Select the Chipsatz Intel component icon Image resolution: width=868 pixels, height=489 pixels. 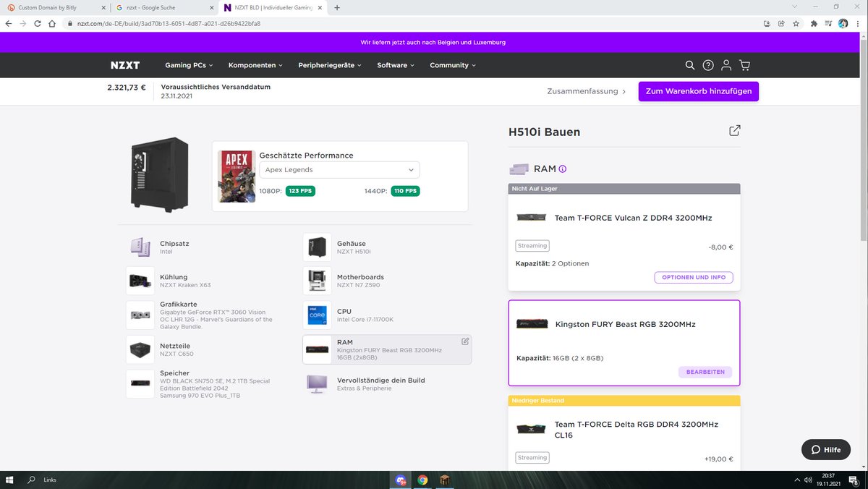pos(140,247)
